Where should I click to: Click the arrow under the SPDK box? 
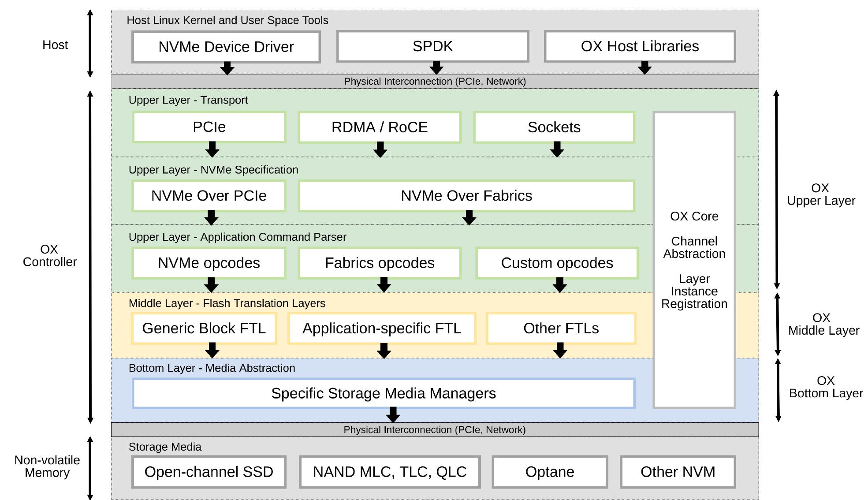436,68
